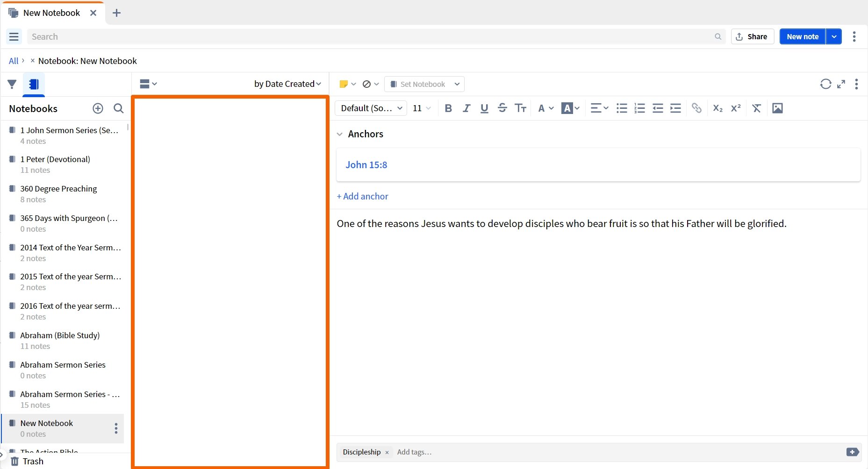
Task: Select the 360 Degree Preaching notebook
Action: click(x=64, y=194)
